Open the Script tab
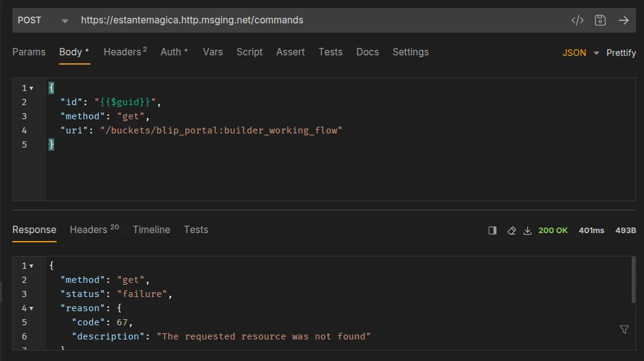Screen dimensions: 644x361 coord(249,52)
